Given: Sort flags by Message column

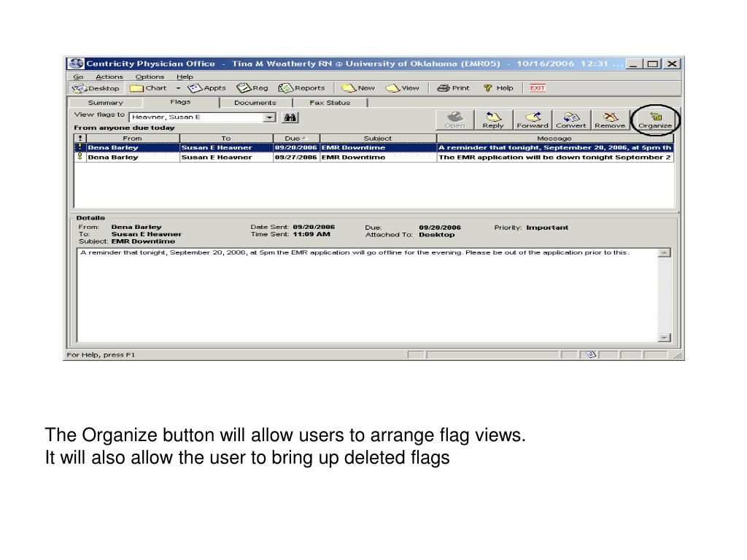Looking at the screenshot, I should pyautogui.click(x=555, y=138).
